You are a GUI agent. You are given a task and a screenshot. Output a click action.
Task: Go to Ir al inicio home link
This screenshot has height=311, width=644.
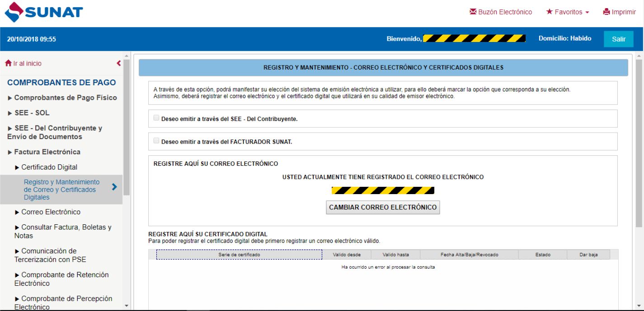click(x=23, y=64)
